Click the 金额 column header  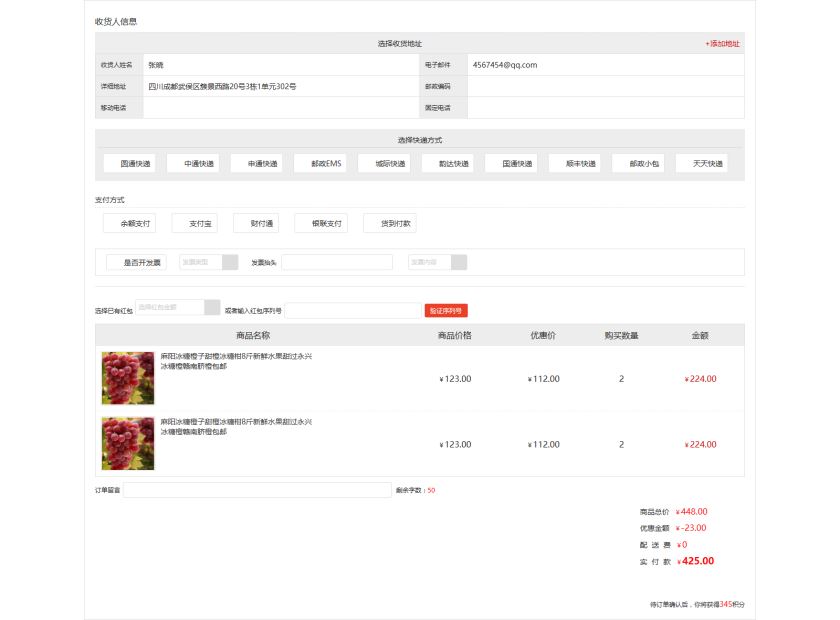pos(700,335)
